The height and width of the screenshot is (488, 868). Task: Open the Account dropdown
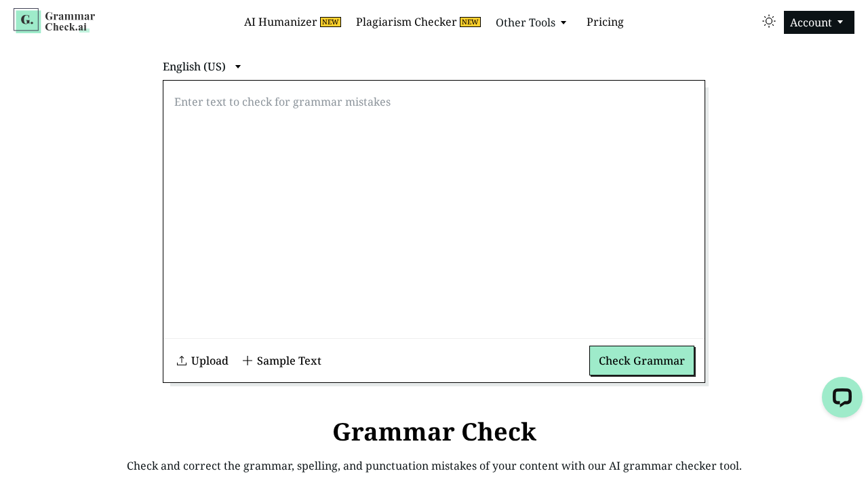point(818,22)
